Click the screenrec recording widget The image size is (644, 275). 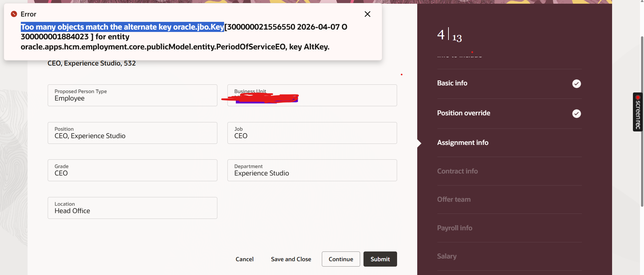(x=638, y=112)
